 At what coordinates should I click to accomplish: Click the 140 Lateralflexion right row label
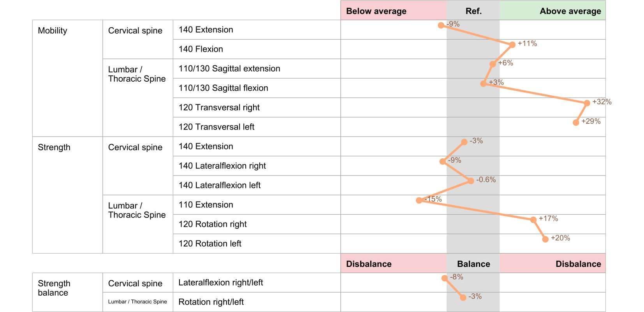click(222, 166)
